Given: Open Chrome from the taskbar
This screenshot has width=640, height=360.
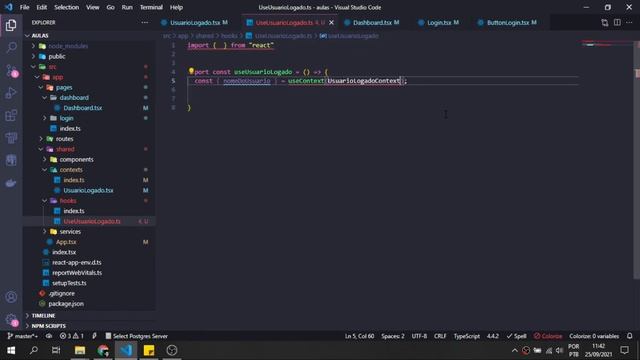Looking at the screenshot, I should coord(103,350).
